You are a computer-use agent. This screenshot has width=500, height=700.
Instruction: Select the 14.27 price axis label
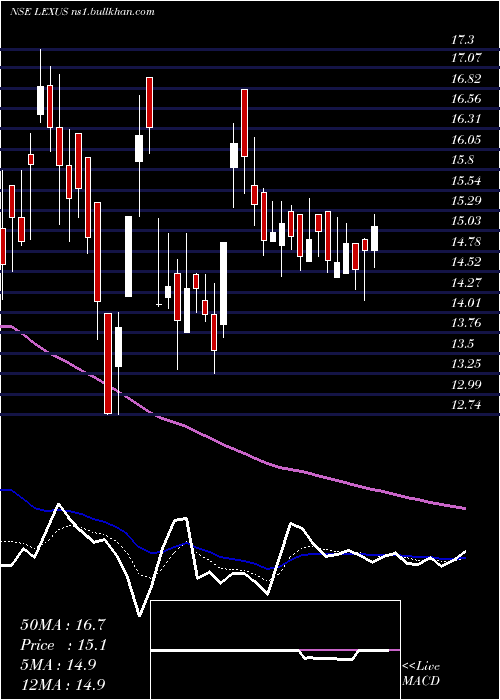pos(467,283)
